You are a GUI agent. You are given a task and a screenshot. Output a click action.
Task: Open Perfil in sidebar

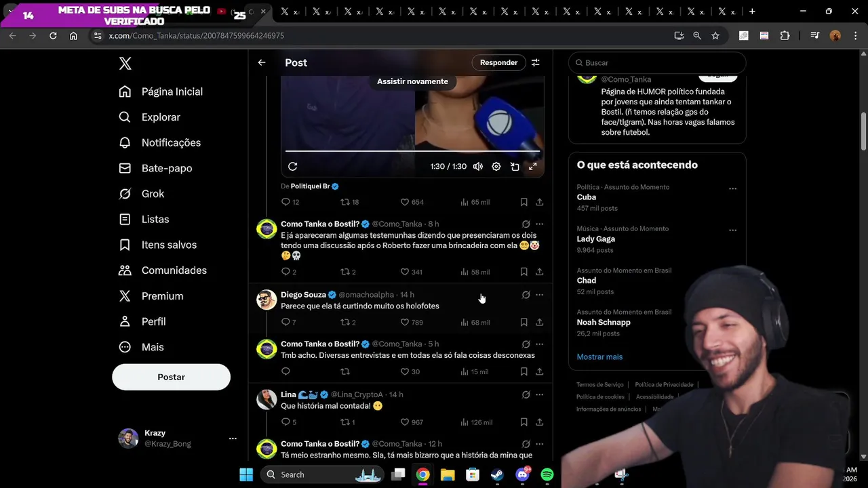[142, 321]
